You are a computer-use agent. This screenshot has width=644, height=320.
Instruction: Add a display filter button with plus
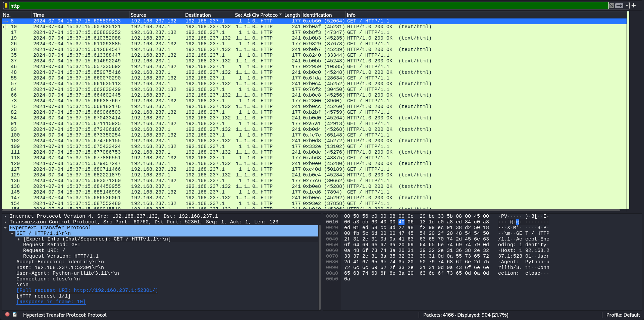(x=634, y=5)
